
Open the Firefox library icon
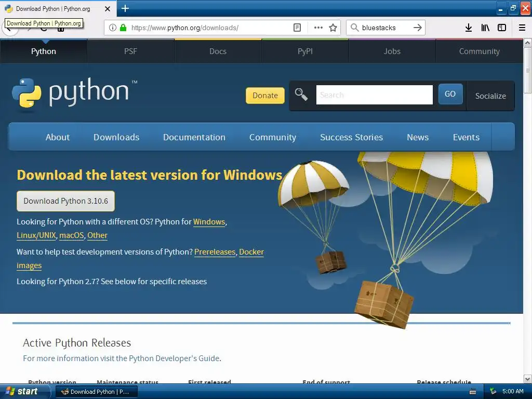pos(485,28)
